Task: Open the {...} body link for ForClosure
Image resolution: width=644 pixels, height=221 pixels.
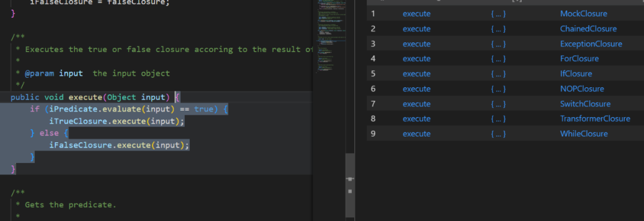Action: [498, 59]
